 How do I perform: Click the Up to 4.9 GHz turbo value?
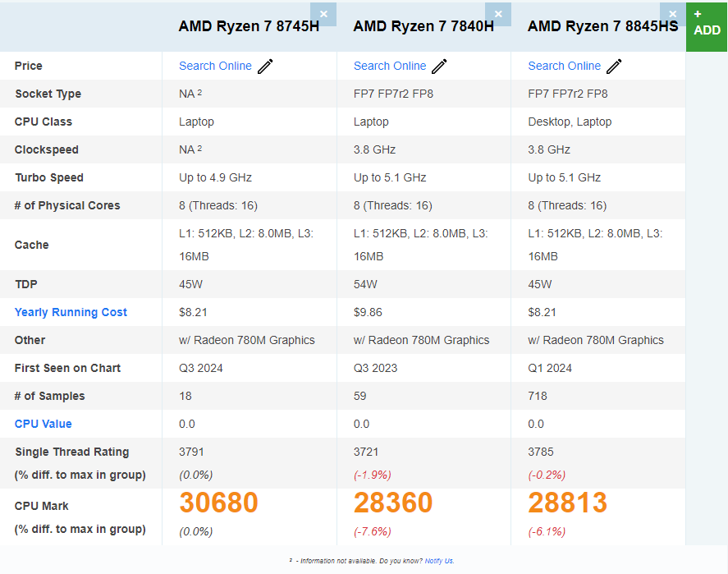coord(215,177)
